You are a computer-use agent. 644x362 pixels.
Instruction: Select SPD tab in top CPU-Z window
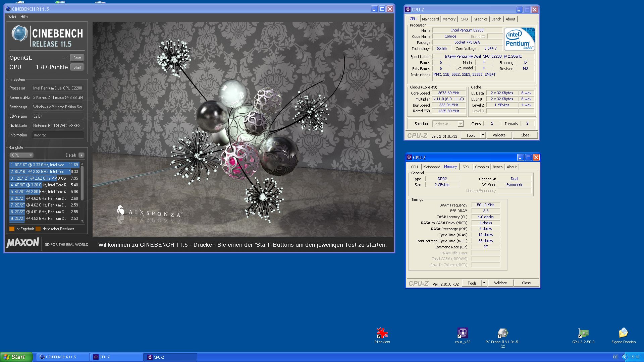(464, 19)
